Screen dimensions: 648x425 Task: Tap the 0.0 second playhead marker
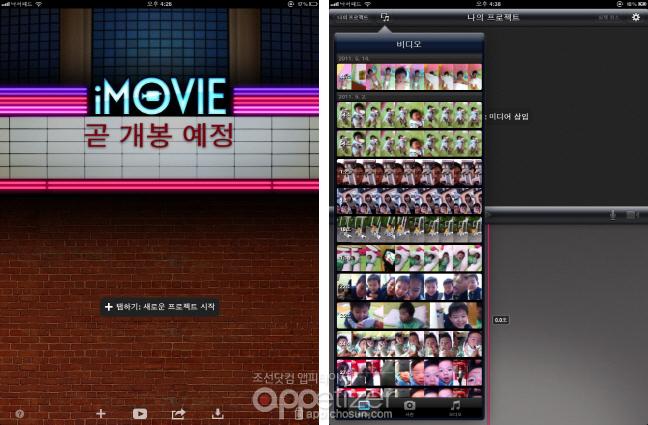coord(500,320)
